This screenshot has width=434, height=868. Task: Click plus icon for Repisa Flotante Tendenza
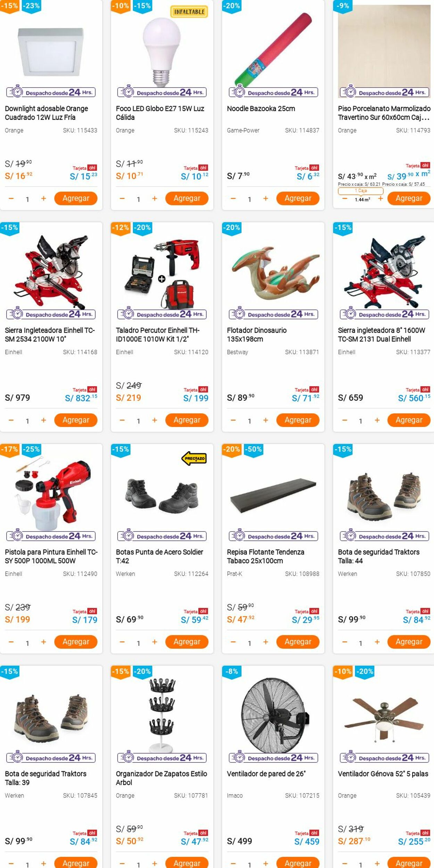(x=266, y=642)
